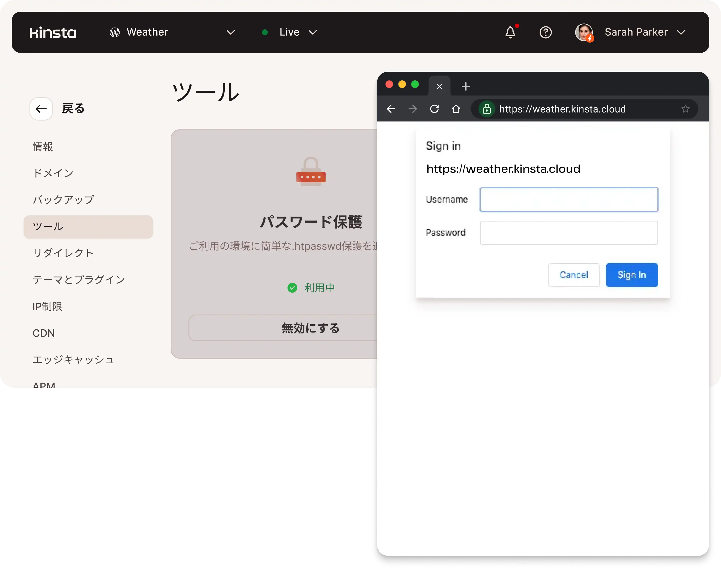Go to IP制限 in the sidebar
The image size is (721, 588).
tap(47, 306)
